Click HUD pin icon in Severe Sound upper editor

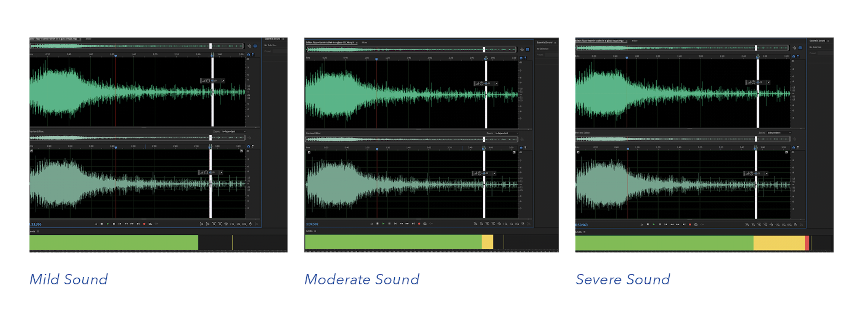click(768, 82)
